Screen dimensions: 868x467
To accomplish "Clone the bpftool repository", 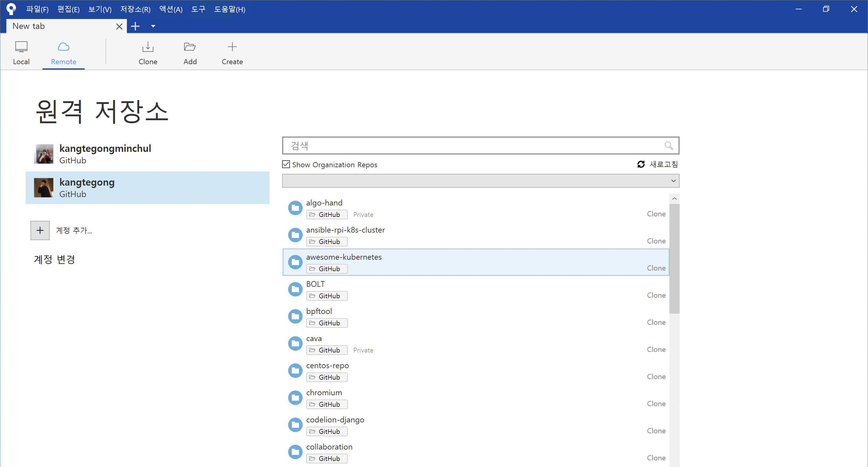I will [x=656, y=322].
